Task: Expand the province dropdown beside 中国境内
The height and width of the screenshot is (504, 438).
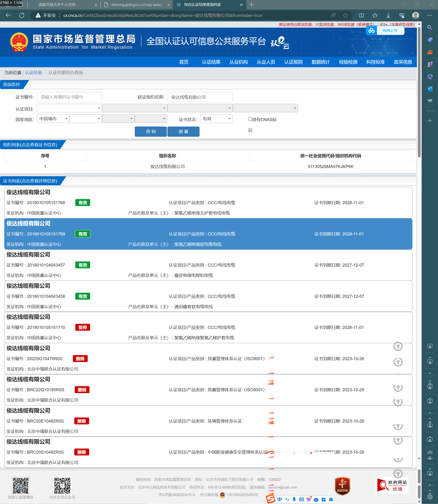Action: (85, 119)
